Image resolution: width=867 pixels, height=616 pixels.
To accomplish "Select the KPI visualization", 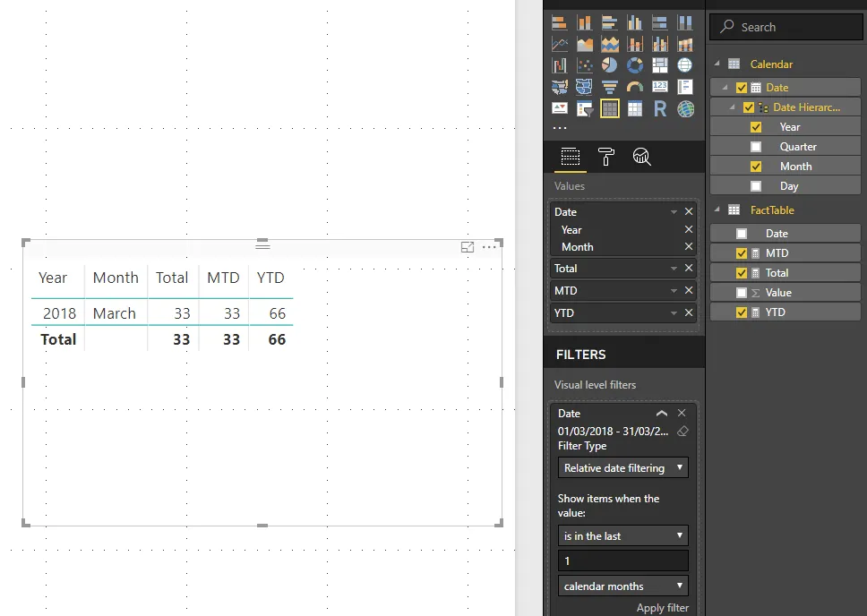I will (x=560, y=108).
